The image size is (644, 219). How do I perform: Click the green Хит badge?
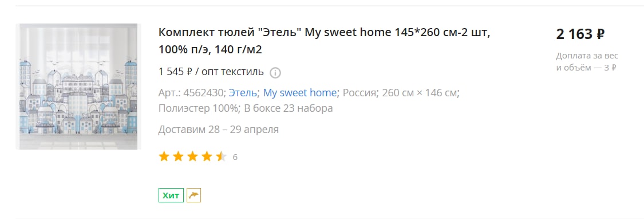click(171, 195)
